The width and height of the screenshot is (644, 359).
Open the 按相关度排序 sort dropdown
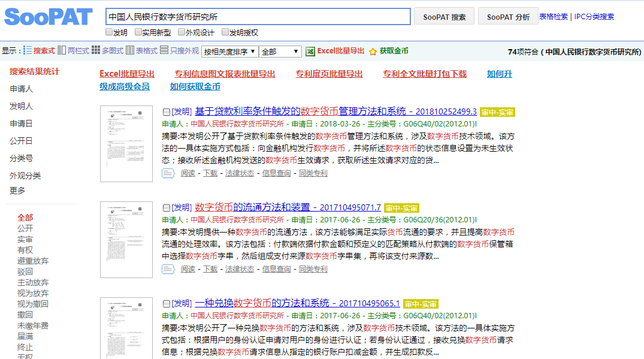point(230,52)
